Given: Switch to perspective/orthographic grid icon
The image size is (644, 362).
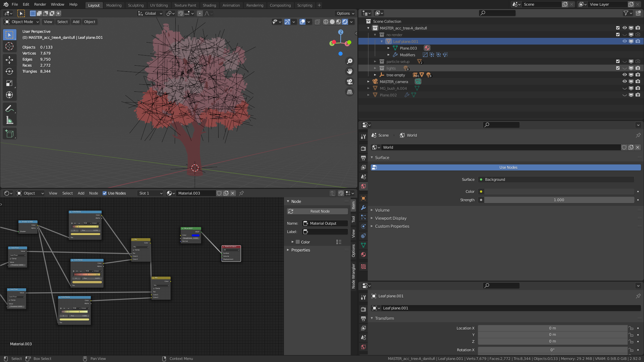Looking at the screenshot, I should point(350,92).
